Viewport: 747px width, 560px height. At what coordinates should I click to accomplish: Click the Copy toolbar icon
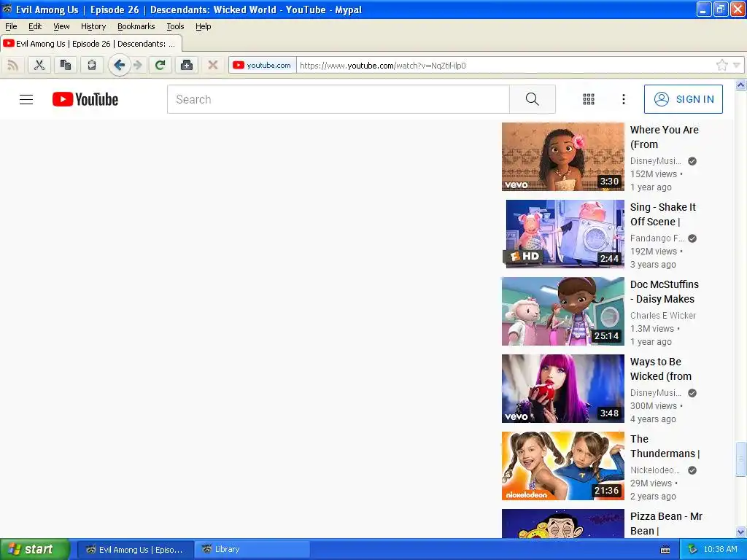point(65,65)
